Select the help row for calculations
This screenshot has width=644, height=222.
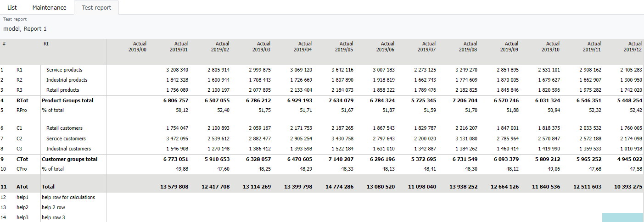coord(68,197)
